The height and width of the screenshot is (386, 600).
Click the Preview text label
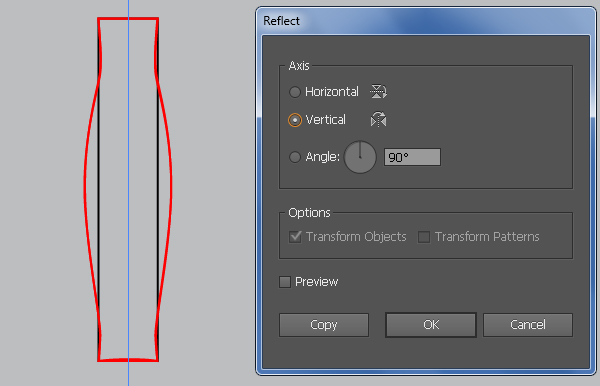[316, 282]
